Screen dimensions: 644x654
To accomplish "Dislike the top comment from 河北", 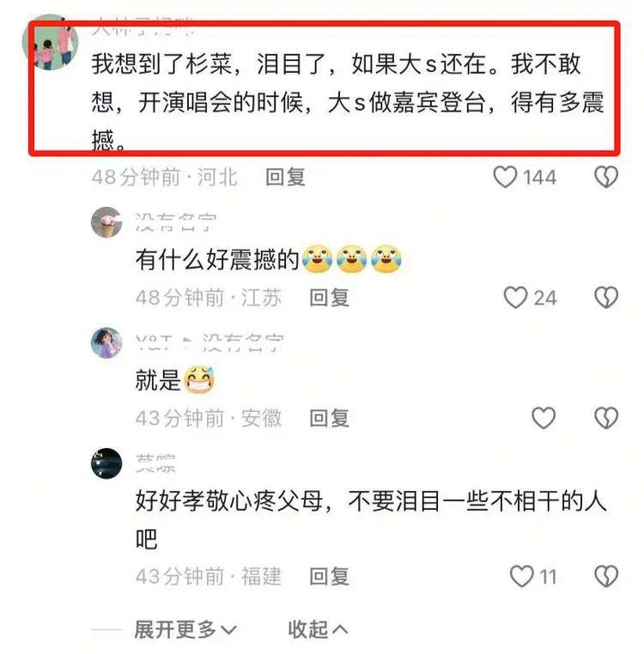I will pos(606,177).
